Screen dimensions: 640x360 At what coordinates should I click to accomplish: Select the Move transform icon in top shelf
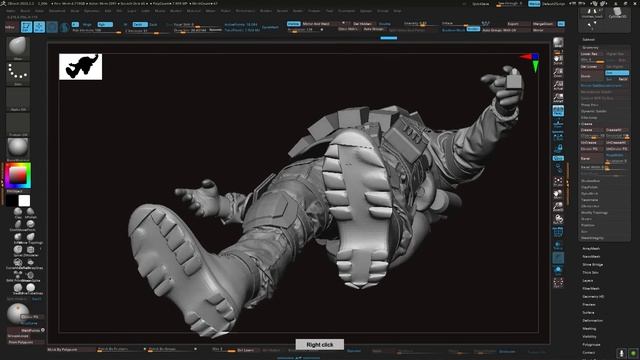point(52,27)
